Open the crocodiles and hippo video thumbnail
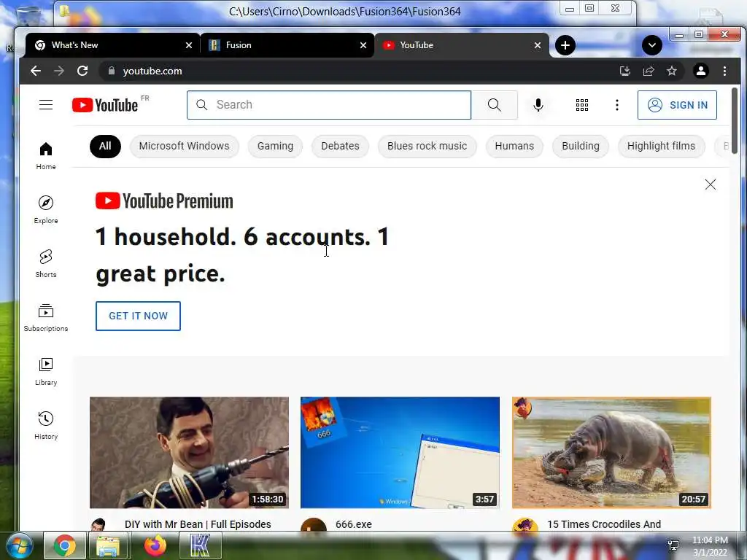This screenshot has width=747, height=560. point(612,452)
